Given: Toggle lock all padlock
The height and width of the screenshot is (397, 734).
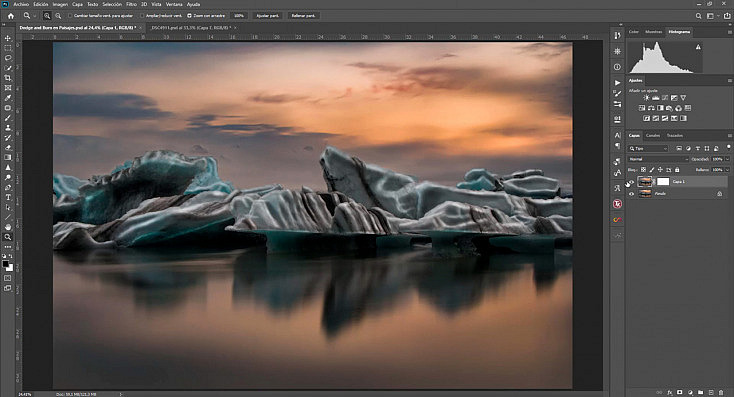Looking at the screenshot, I should (677, 170).
